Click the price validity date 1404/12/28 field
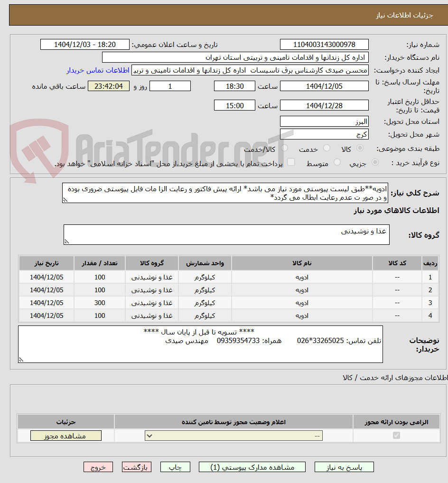Image resolution: width=448 pixels, height=483 pixels. [x=324, y=105]
